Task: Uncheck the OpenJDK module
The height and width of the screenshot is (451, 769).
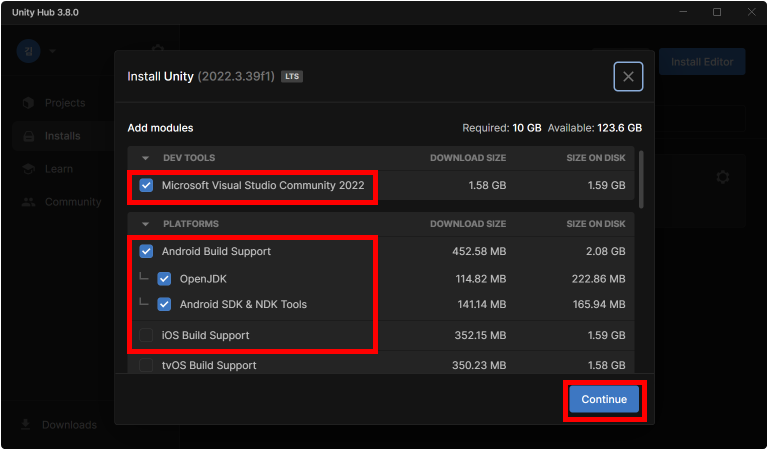Action: [164, 279]
